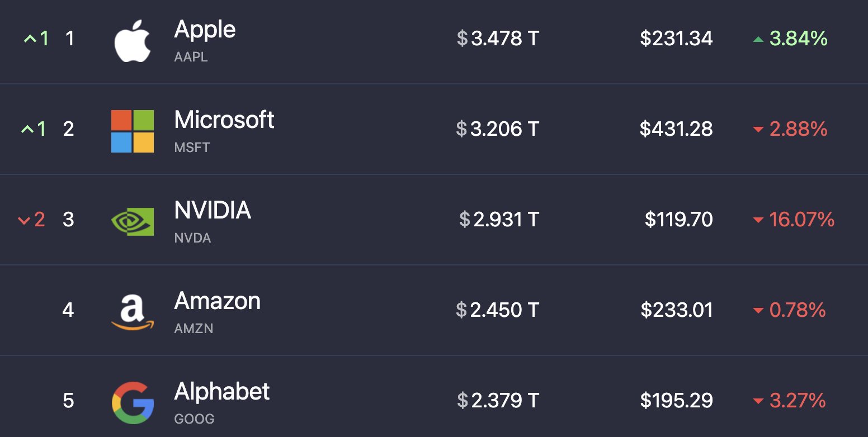Select the GOOG ticker symbol
Image resolution: width=868 pixels, height=437 pixels.
(x=194, y=419)
